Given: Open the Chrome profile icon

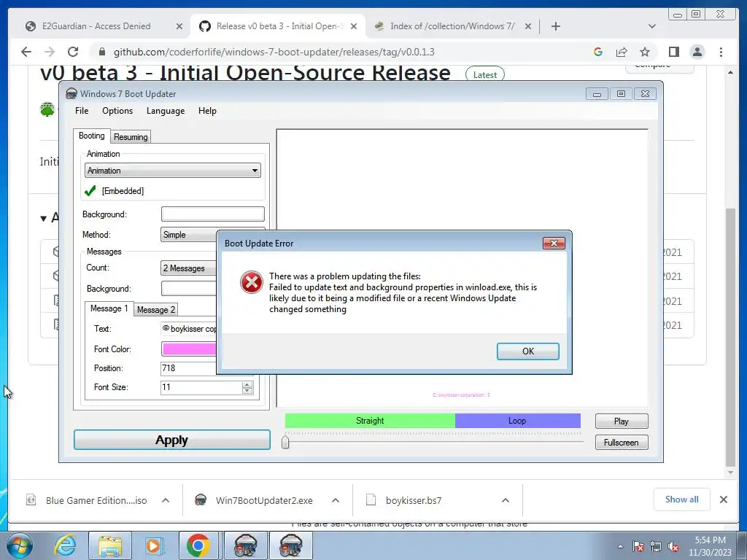Looking at the screenshot, I should point(697,52).
